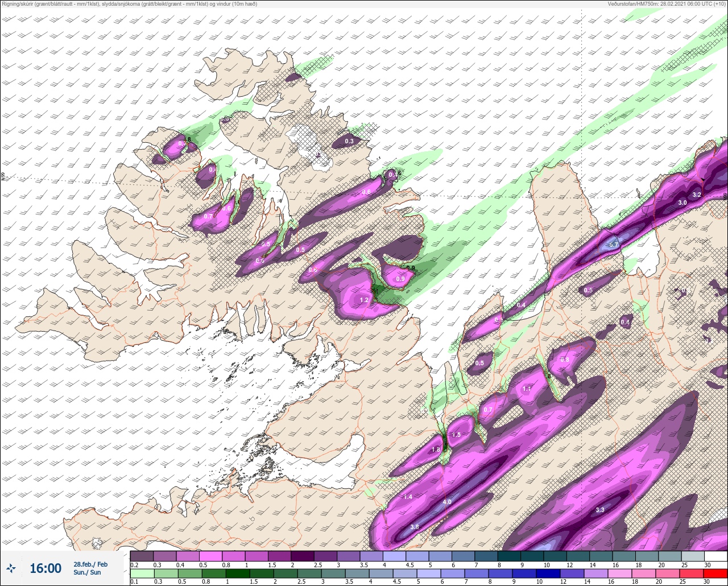Select the white 30 swatch in upper legend row
Viewport: 728px width, 586px height.
[x=715, y=556]
